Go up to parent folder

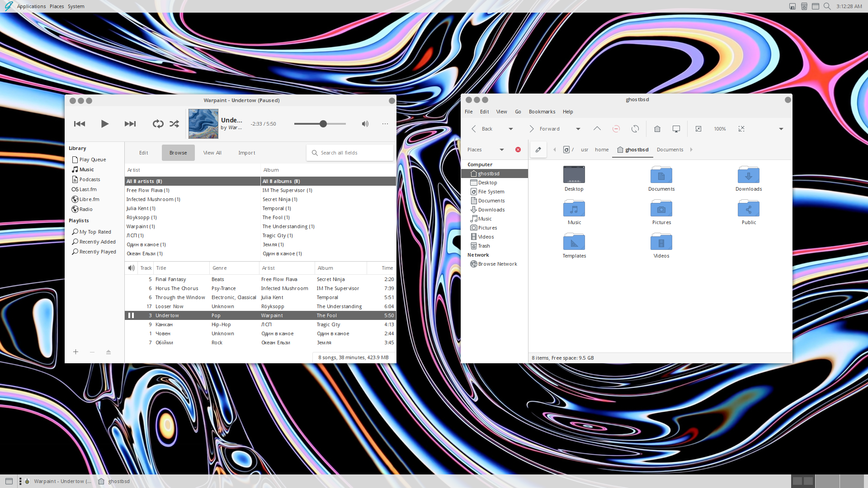pyautogui.click(x=597, y=129)
